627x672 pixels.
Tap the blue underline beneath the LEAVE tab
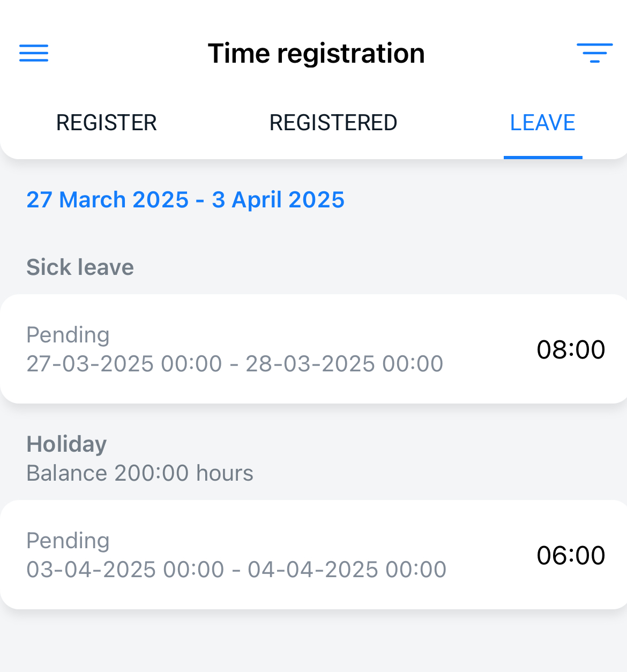pos(542,157)
